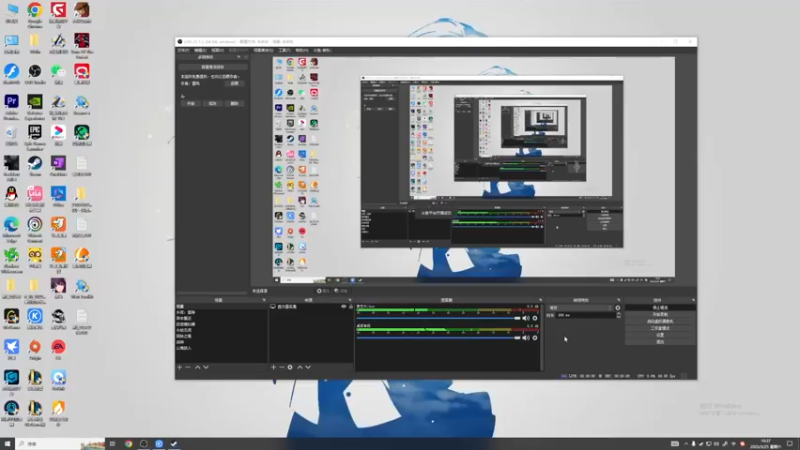This screenshot has width=800, height=450.
Task: Open Origin desktop shortcut
Action: [35, 350]
